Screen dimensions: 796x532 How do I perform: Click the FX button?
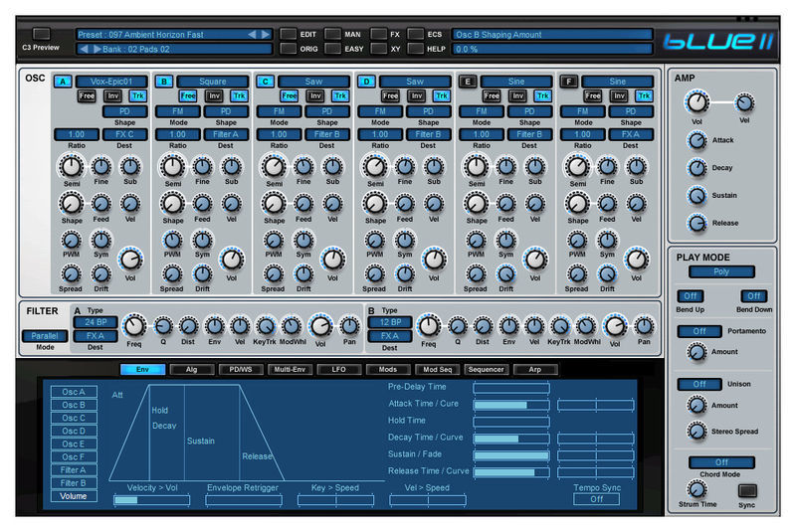[x=379, y=34]
